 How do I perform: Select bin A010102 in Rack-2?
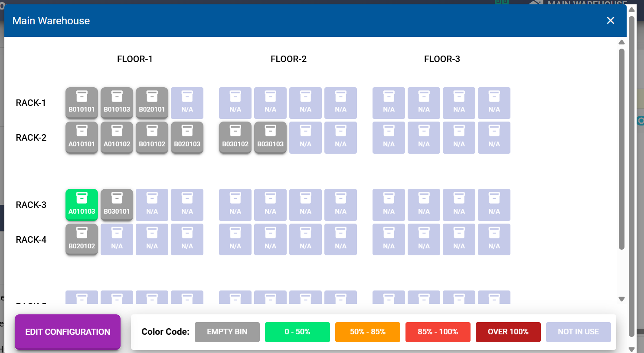coord(117,138)
